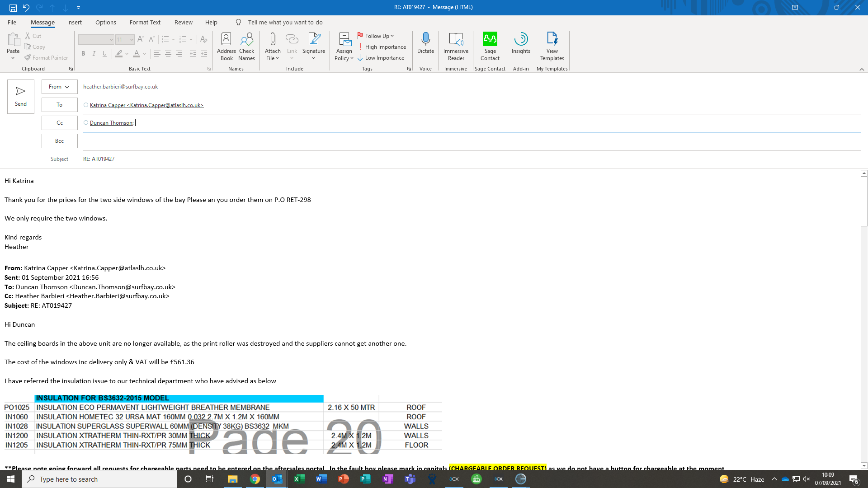Screen dimensions: 868x488
Task: Launch the Immersive Reader
Action: (456, 46)
